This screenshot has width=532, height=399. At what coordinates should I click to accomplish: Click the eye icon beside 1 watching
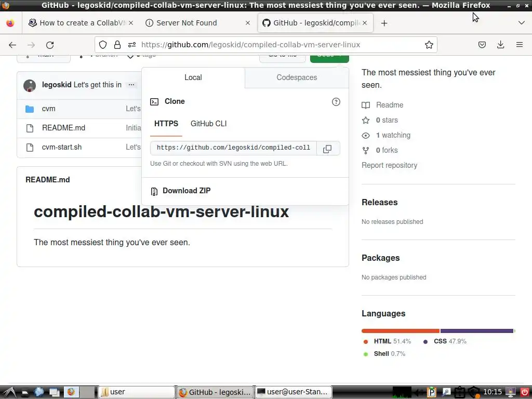(x=366, y=136)
